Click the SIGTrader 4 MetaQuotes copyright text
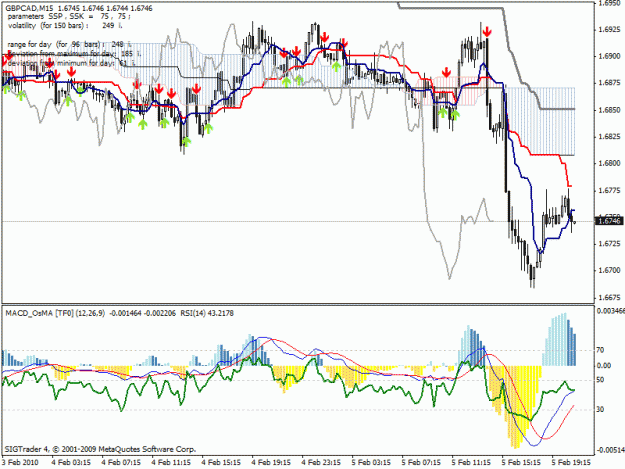The image size is (625, 469). [100, 449]
